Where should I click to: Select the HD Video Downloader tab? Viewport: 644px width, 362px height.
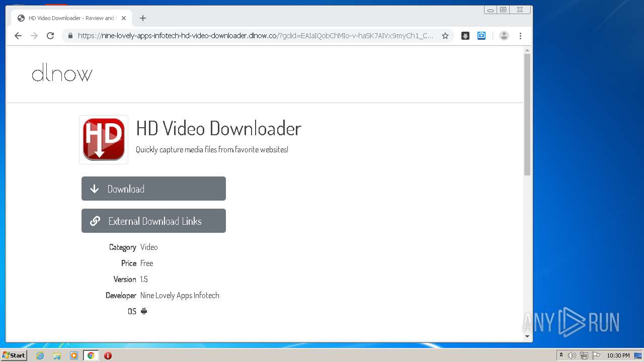71,18
